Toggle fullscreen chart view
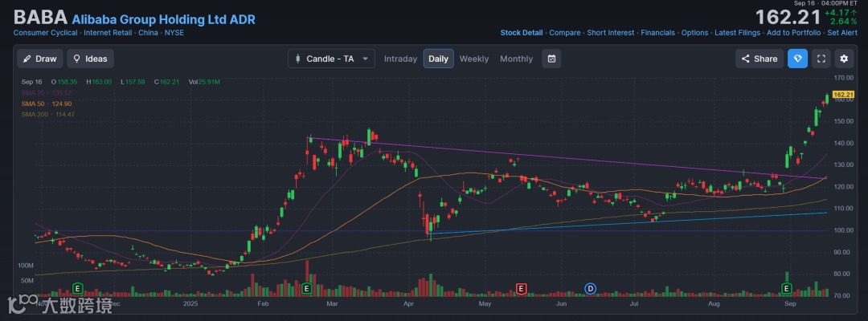This screenshot has width=868, height=321. [821, 59]
